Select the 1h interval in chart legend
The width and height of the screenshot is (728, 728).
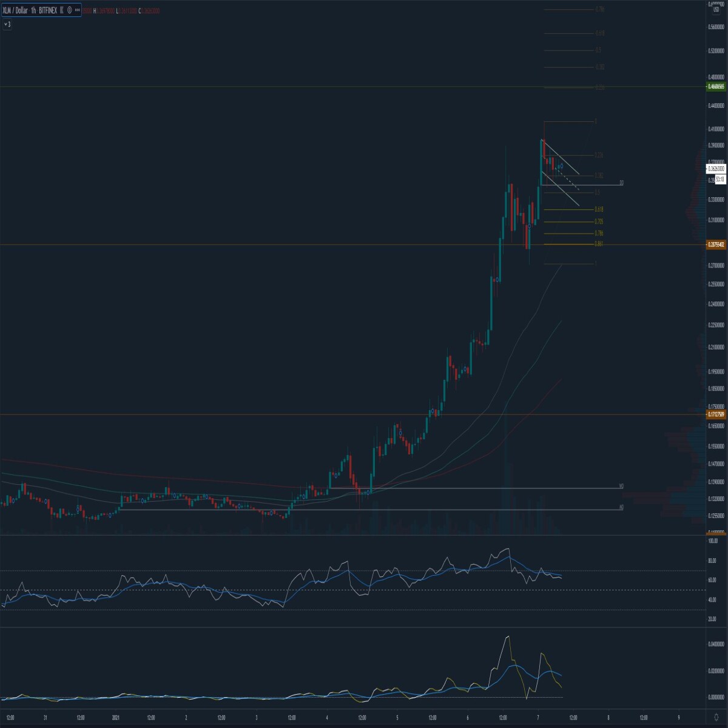click(x=33, y=10)
